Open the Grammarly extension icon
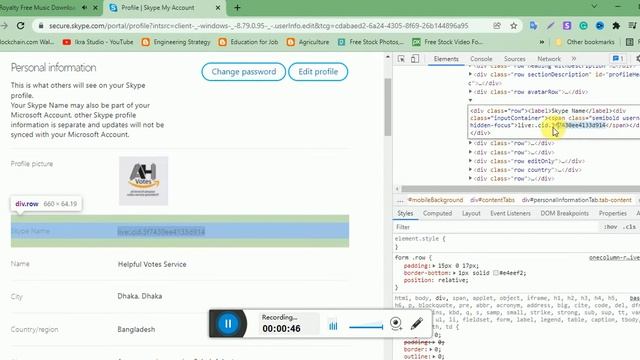The height and width of the screenshot is (360, 640). [x=584, y=26]
